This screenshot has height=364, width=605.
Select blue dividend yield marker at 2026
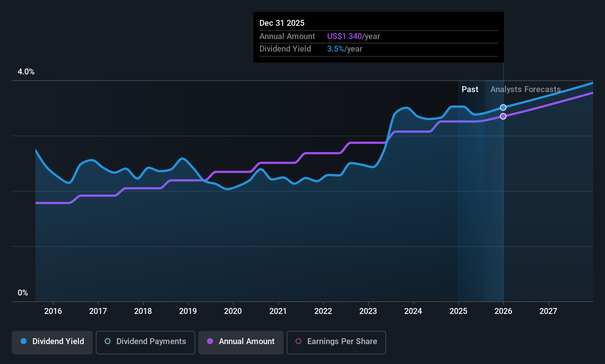pyautogui.click(x=503, y=108)
